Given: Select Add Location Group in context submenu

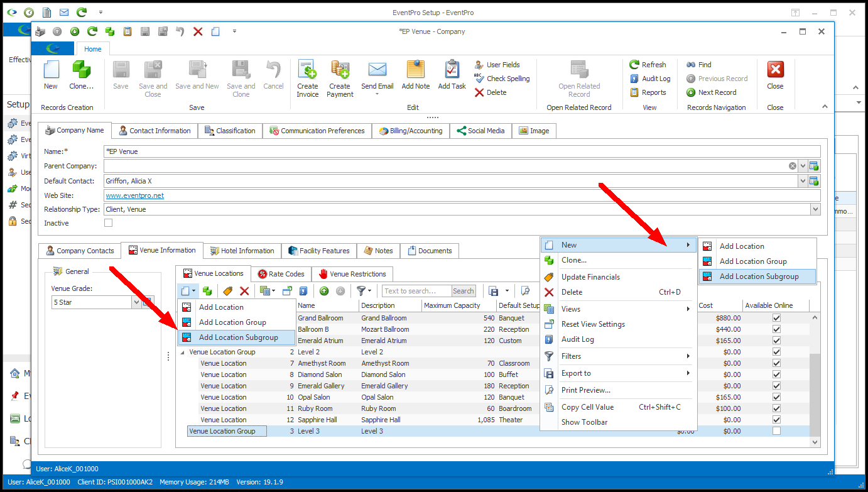Looking at the screenshot, I should tap(757, 261).
